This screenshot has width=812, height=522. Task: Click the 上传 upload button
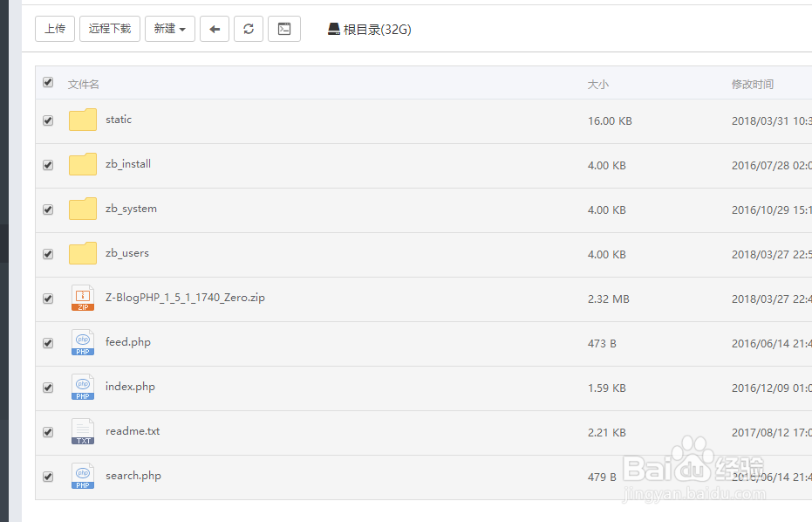(x=55, y=29)
